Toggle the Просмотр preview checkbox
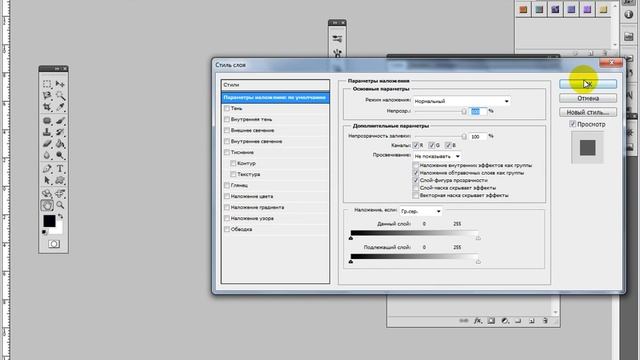640x360 pixels. coord(572,124)
